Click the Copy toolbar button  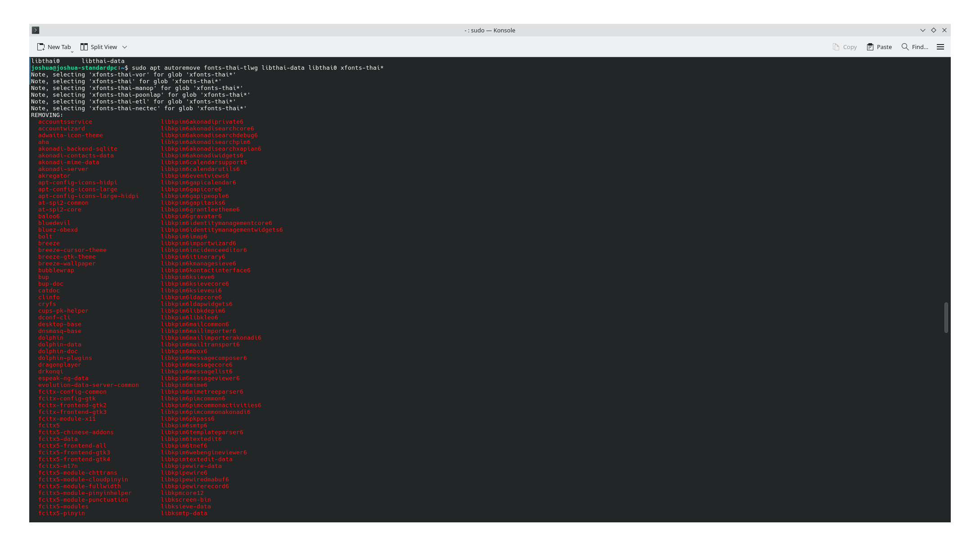(845, 47)
